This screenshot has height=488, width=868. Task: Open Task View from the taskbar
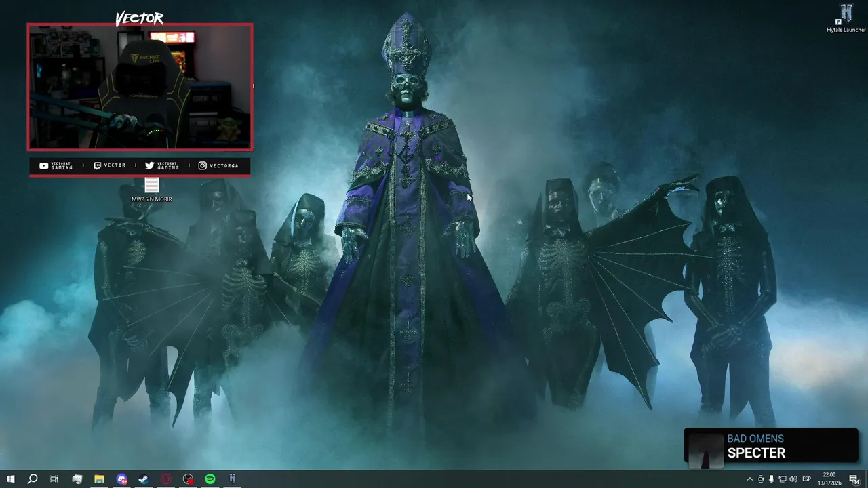pyautogui.click(x=54, y=479)
